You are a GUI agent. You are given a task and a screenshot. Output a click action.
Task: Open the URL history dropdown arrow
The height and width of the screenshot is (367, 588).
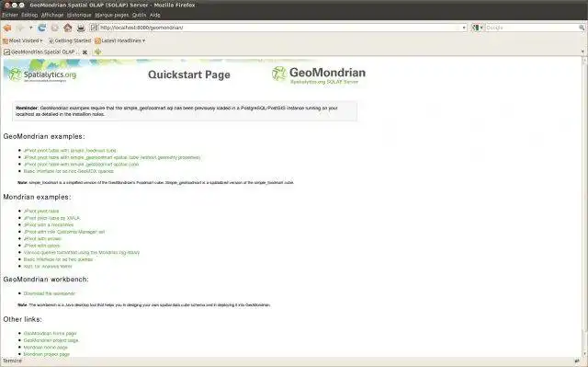(464, 28)
